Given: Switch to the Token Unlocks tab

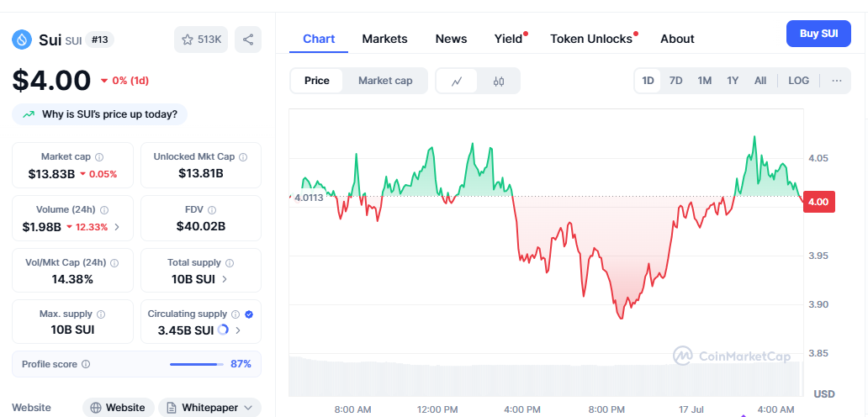Looking at the screenshot, I should coord(590,39).
